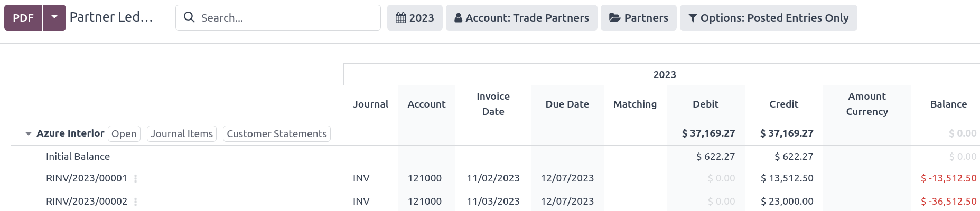
Task: Open Journal Items for Azure Interior
Action: tap(182, 134)
